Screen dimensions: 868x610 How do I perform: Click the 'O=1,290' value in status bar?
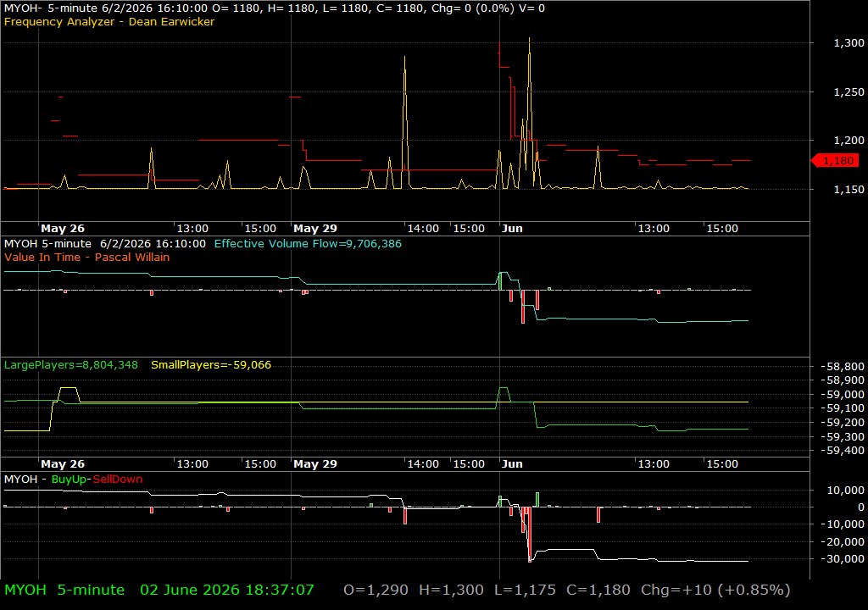click(376, 590)
